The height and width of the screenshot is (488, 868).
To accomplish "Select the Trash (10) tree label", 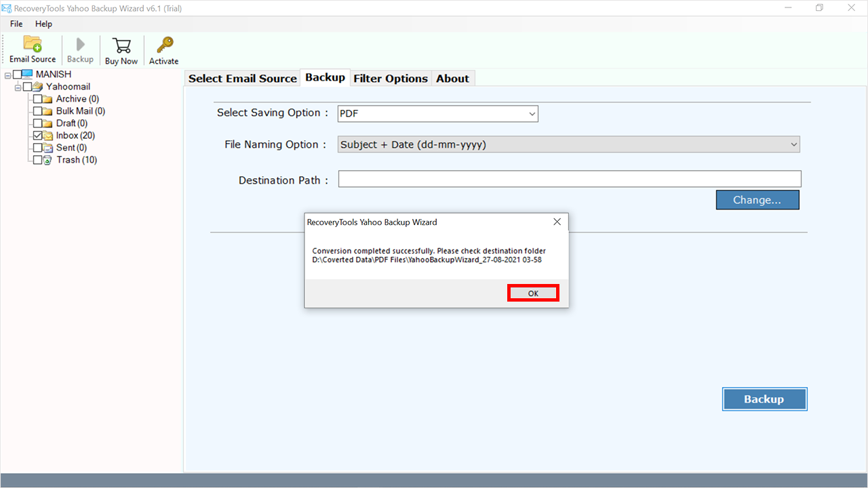I will point(77,160).
